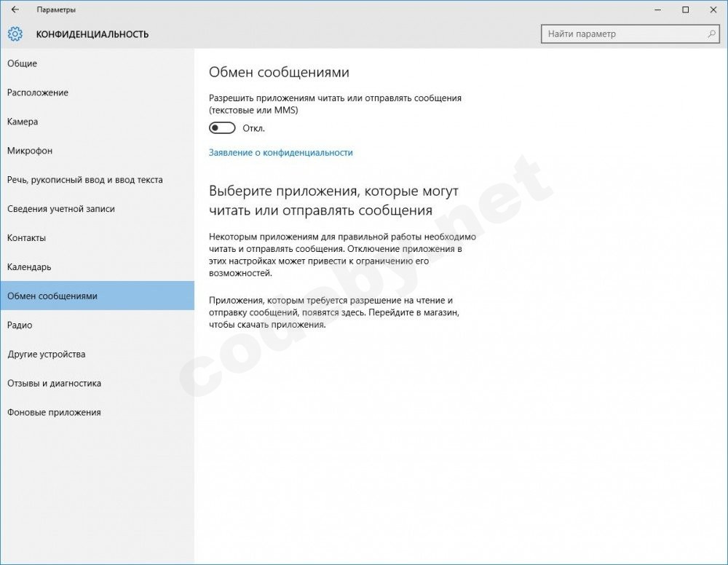Go back with the arrow icon
The height and width of the screenshot is (565, 728).
click(15, 9)
